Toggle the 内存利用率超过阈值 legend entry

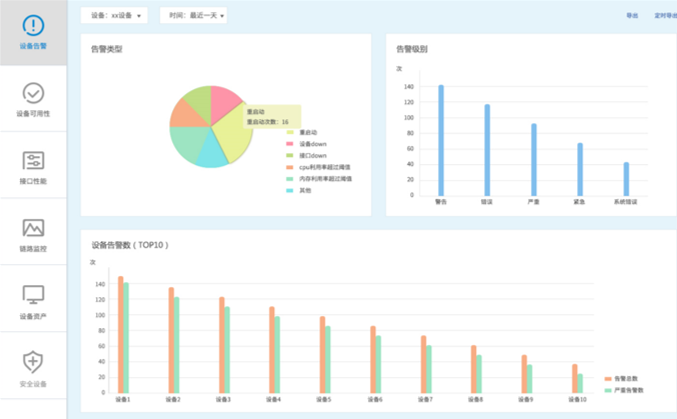(319, 179)
